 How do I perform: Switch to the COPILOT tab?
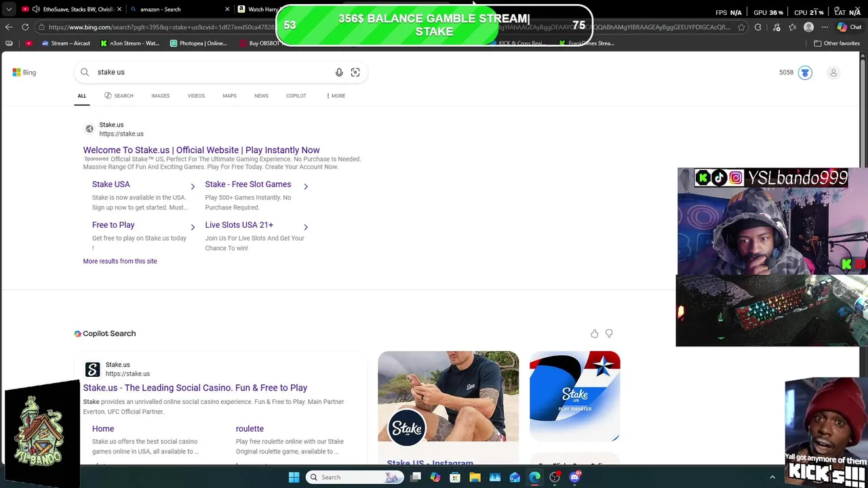click(x=296, y=96)
